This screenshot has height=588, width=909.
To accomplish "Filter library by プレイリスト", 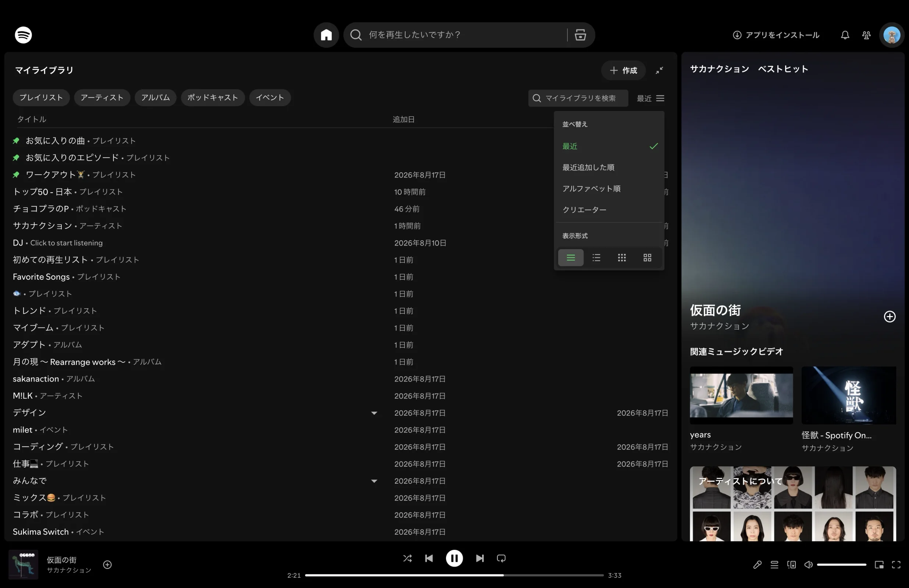I will [x=41, y=97].
